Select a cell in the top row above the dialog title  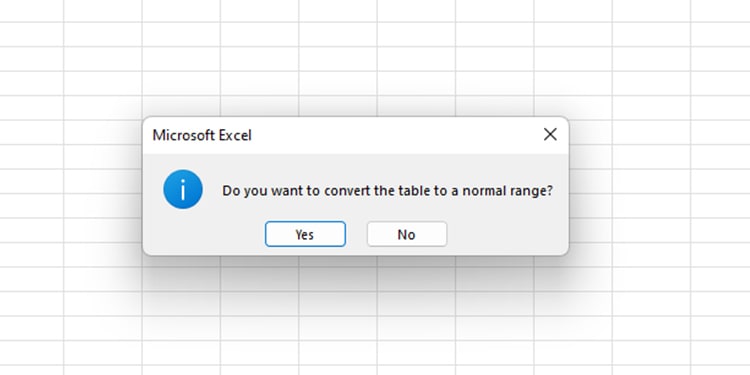click(181, 10)
